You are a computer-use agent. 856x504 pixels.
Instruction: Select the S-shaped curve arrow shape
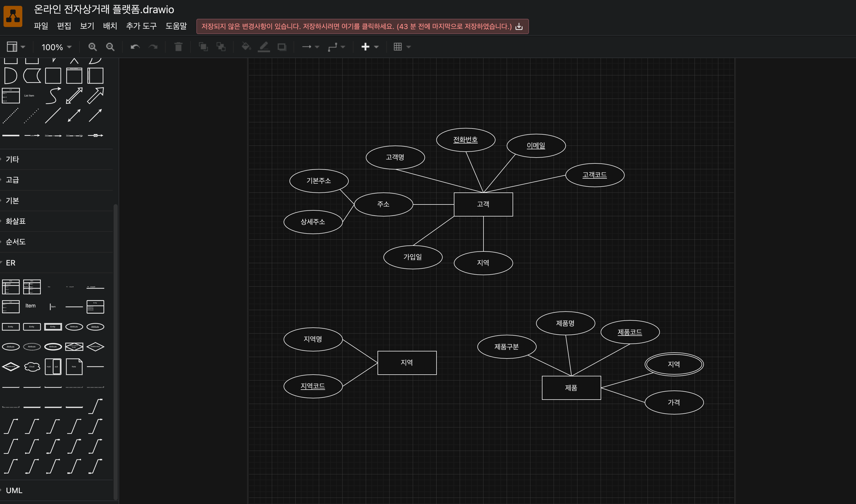[x=53, y=96]
